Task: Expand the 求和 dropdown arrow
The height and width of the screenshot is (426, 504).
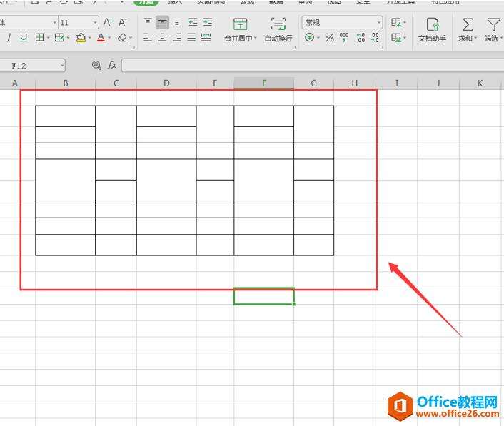Action: point(475,39)
